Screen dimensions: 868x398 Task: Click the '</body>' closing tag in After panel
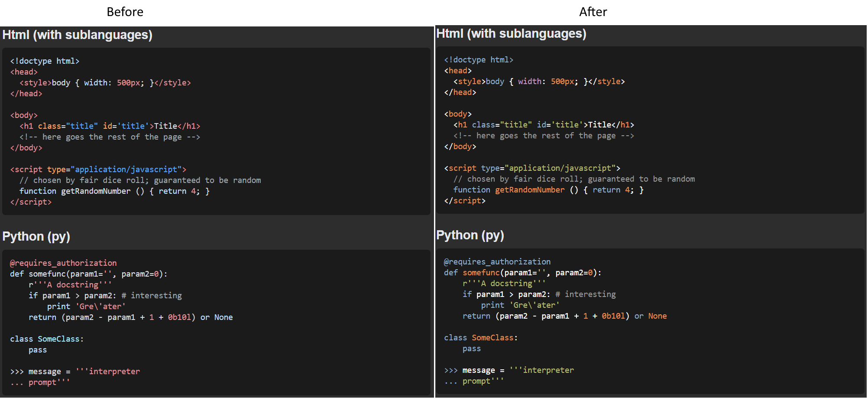click(460, 147)
